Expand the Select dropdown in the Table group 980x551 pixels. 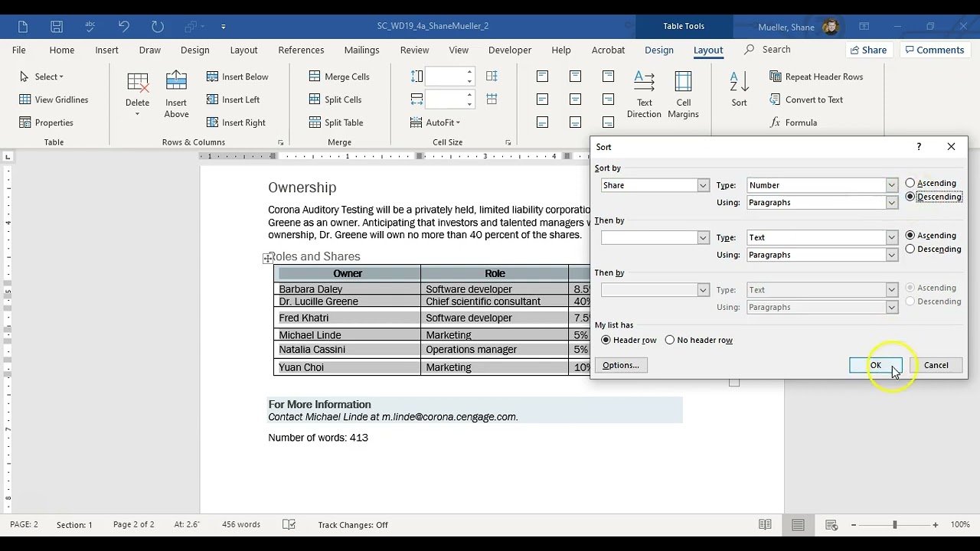[43, 77]
